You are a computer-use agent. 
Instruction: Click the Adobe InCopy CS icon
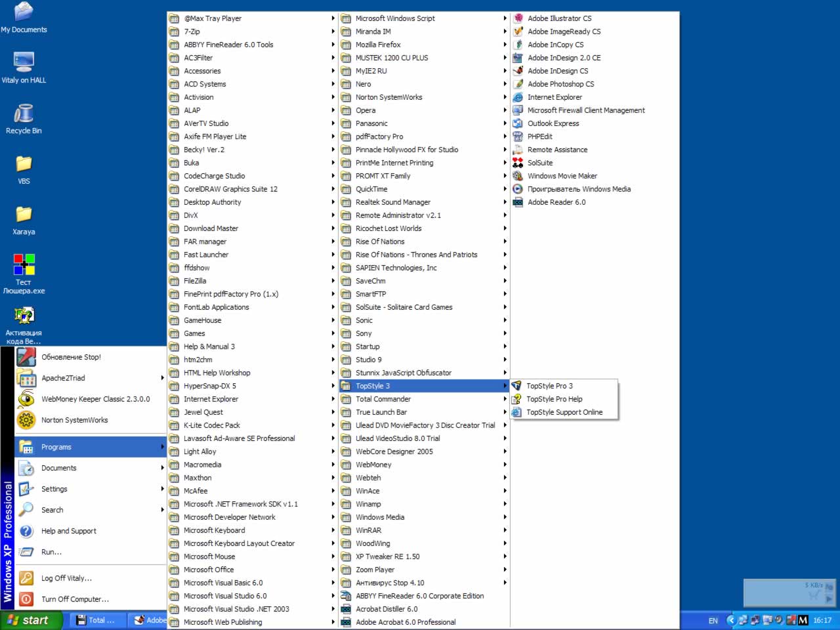tap(518, 45)
